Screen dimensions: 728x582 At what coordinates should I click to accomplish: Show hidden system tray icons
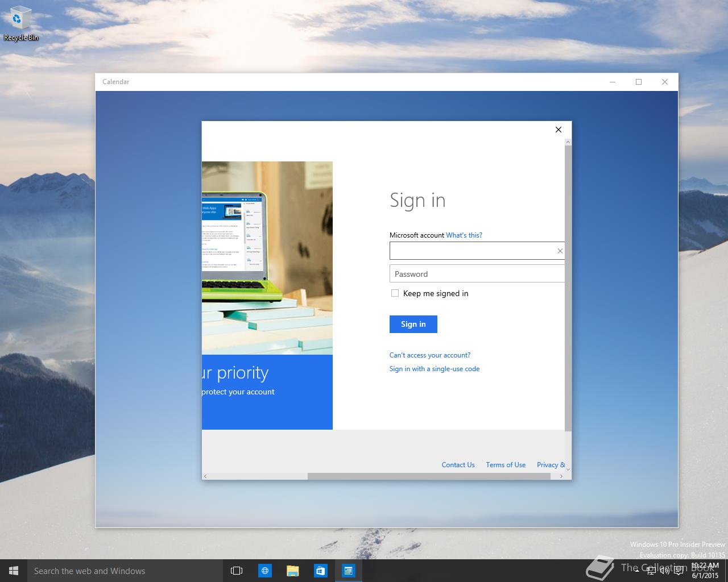click(636, 571)
